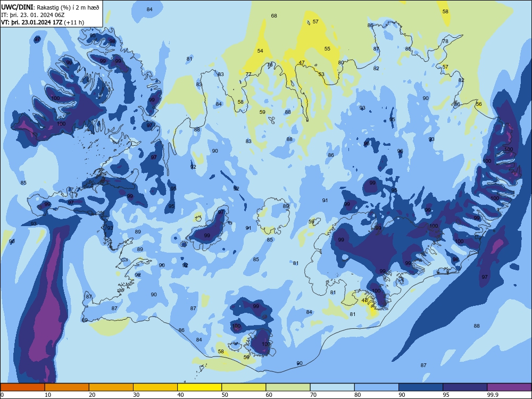Select the '20' tick label on color scale
This screenshot has height=399, width=532.
point(92,395)
